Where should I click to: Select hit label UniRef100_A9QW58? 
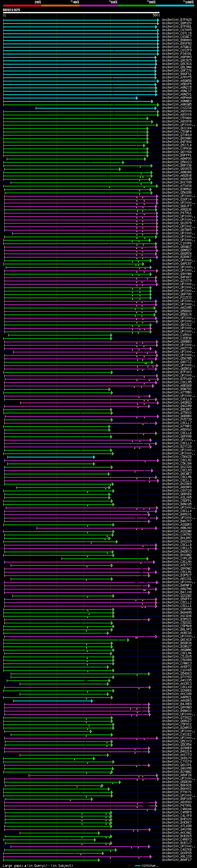coord(177,81)
